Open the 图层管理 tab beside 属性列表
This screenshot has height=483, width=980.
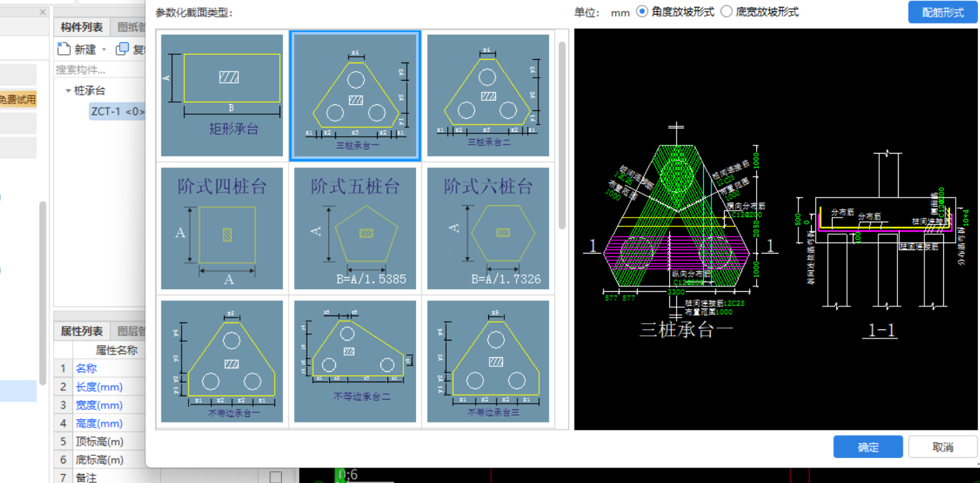[129, 331]
